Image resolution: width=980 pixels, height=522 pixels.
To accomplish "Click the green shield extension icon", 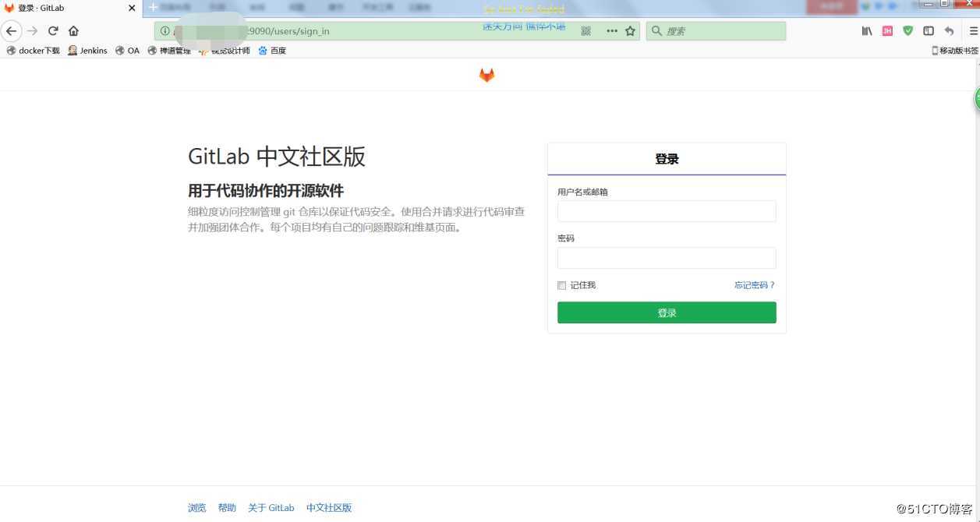I will 908,31.
